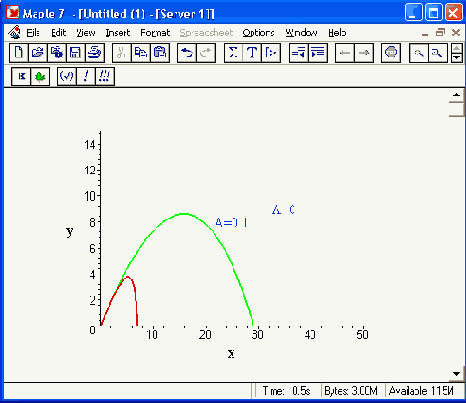
Task: Insert Maple input with the Sigma icon
Action: click(233, 53)
